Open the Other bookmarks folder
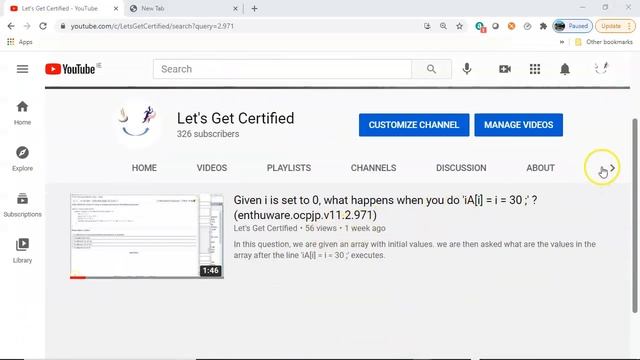 pos(604,42)
